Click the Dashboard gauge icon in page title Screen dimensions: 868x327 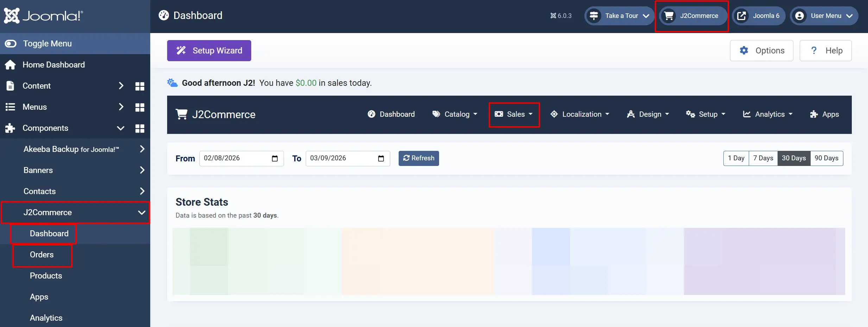click(x=164, y=15)
